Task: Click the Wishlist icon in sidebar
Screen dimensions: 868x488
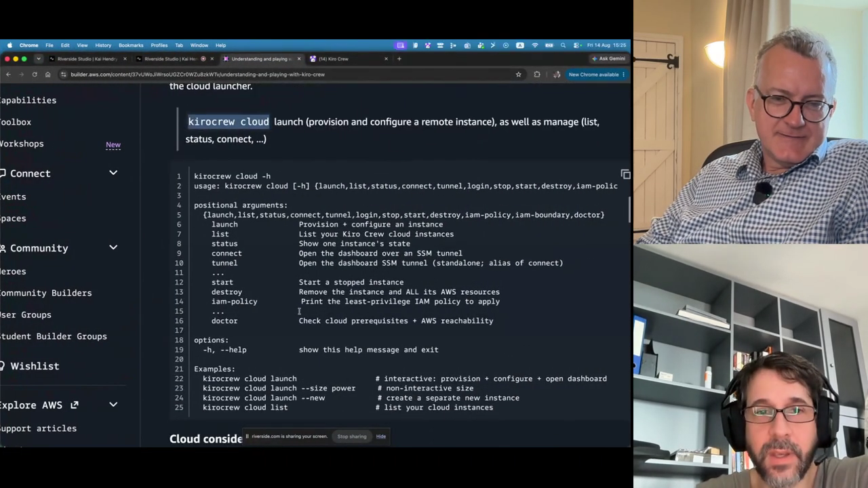Action: click(2, 366)
